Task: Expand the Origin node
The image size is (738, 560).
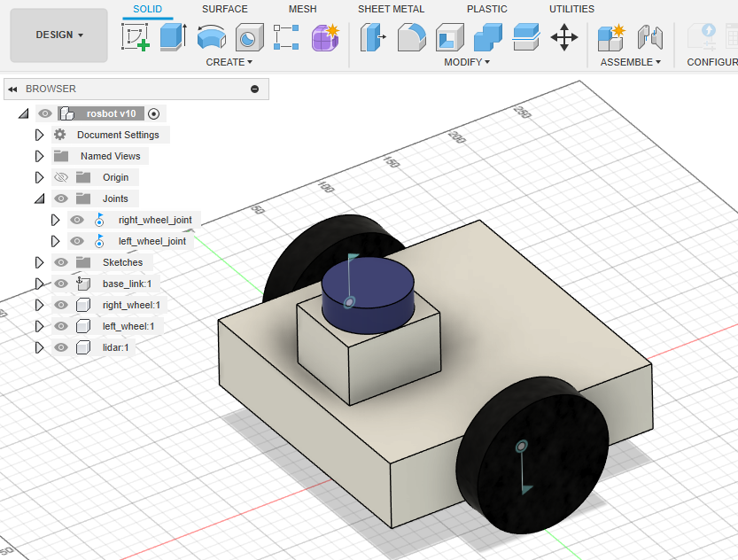Action: [x=39, y=177]
